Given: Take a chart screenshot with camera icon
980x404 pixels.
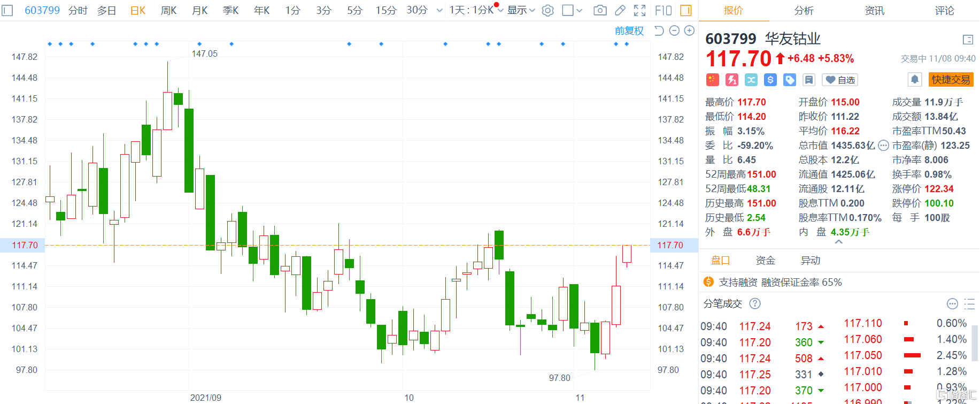Looking at the screenshot, I should point(600,10).
